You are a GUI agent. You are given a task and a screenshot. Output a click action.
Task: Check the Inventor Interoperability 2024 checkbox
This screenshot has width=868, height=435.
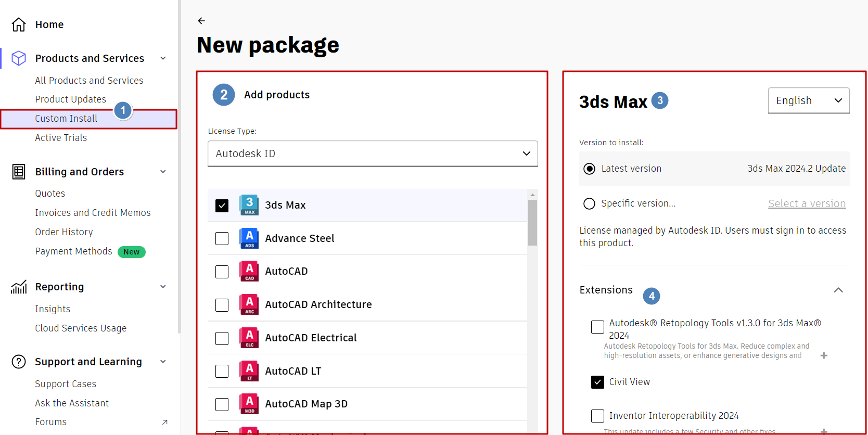click(x=598, y=416)
